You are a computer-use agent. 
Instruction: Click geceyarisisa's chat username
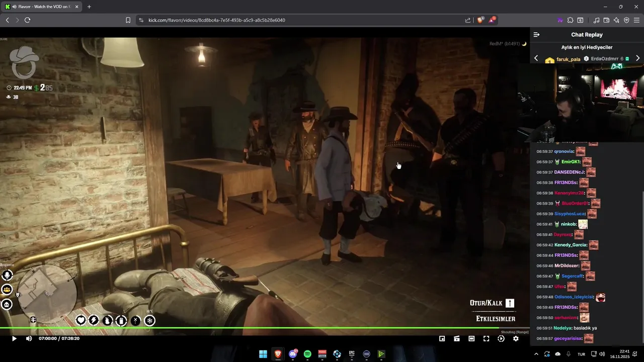(x=568, y=338)
